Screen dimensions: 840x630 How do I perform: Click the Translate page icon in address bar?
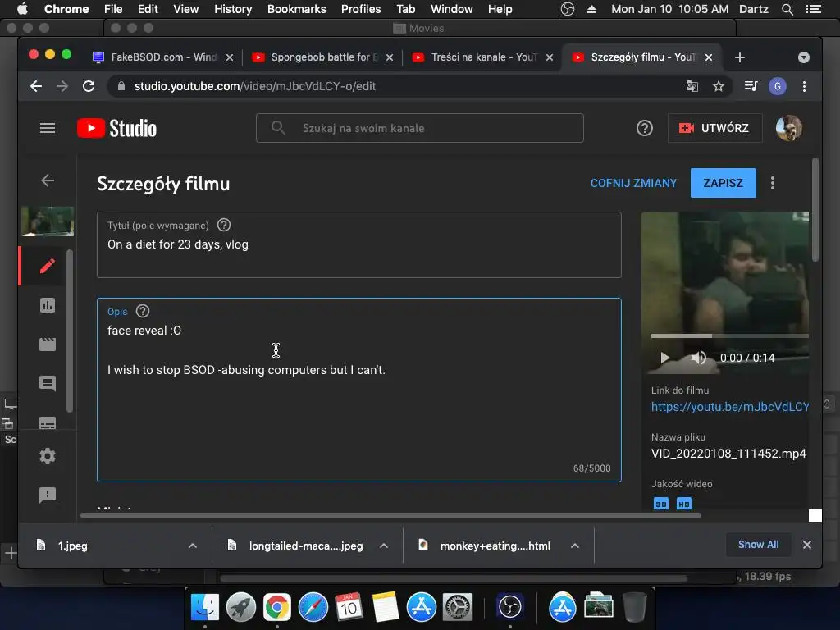click(x=692, y=86)
